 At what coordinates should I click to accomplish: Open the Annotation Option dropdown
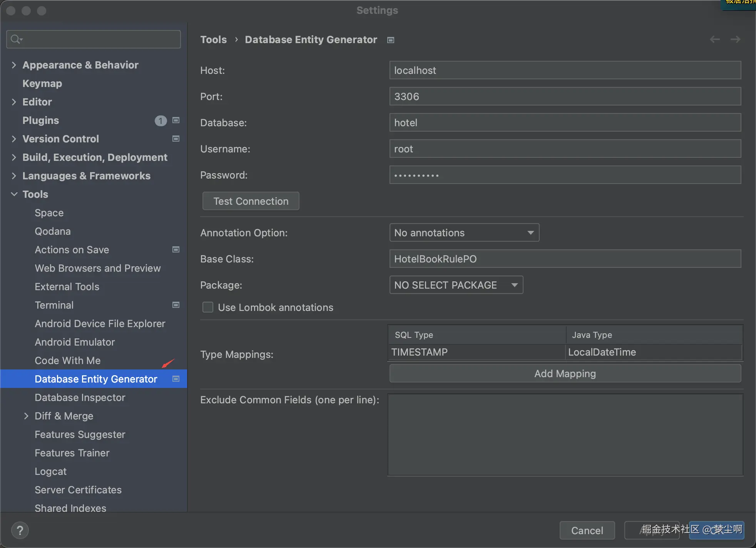point(464,233)
